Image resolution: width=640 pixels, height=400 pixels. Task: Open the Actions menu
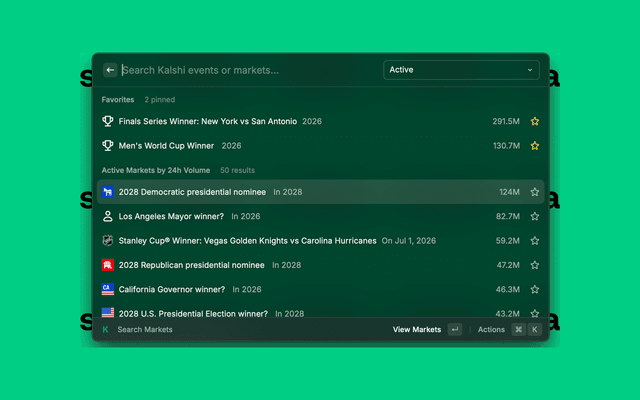(x=491, y=329)
